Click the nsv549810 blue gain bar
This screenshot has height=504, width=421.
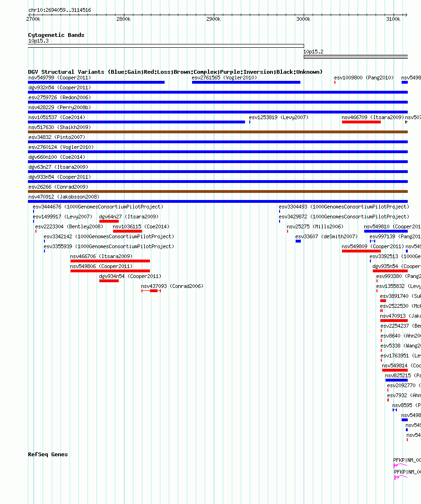coord(386,231)
